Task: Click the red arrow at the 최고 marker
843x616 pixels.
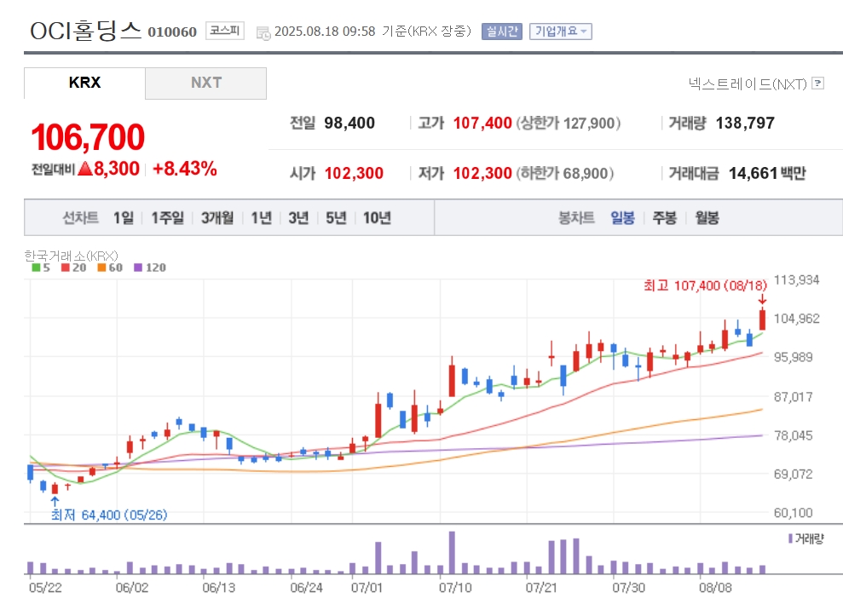Action: click(761, 299)
